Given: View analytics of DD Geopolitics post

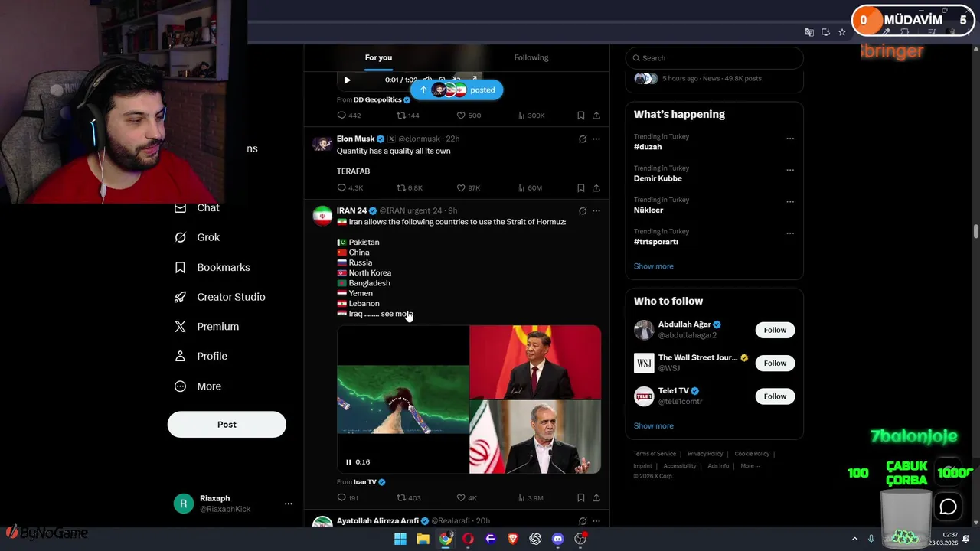Looking at the screenshot, I should [531, 116].
